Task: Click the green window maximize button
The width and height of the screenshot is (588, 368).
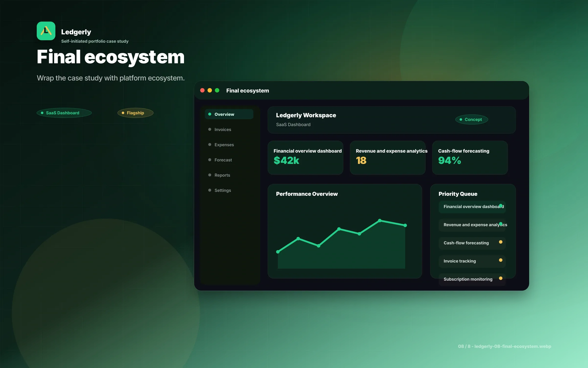Action: pos(217,90)
